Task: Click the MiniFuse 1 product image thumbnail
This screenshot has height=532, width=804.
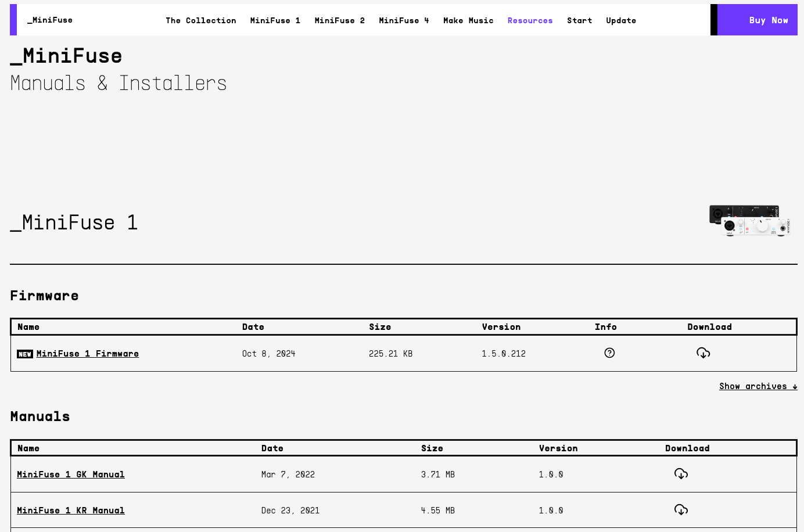Action: pyautogui.click(x=749, y=221)
